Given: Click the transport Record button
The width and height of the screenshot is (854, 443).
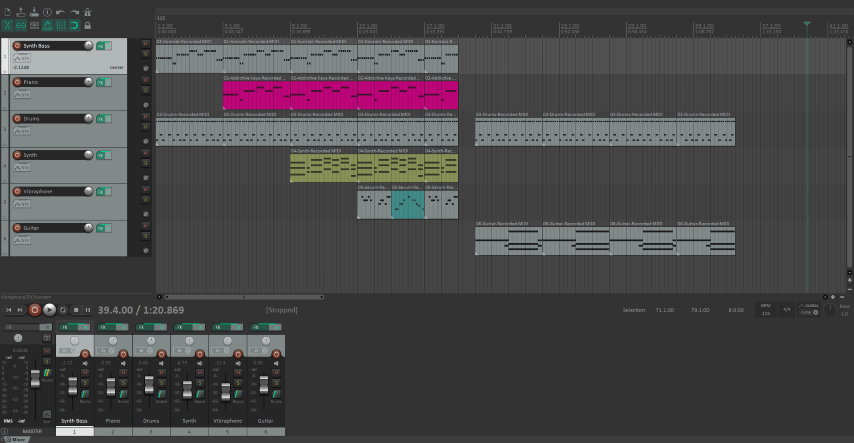Looking at the screenshot, I should click(x=35, y=310).
